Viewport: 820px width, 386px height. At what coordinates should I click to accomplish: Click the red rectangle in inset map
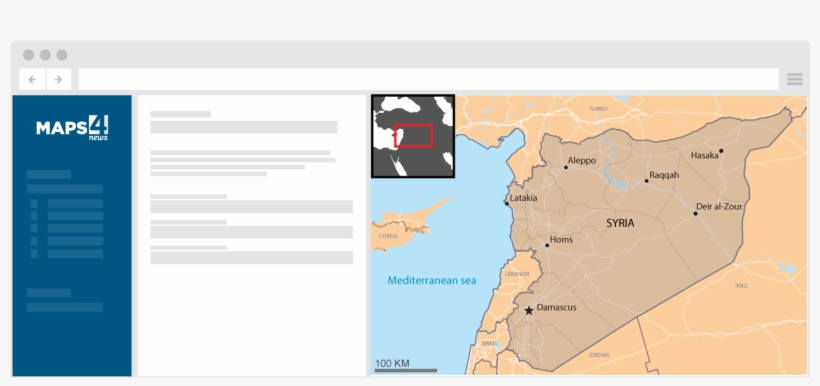[x=414, y=135]
